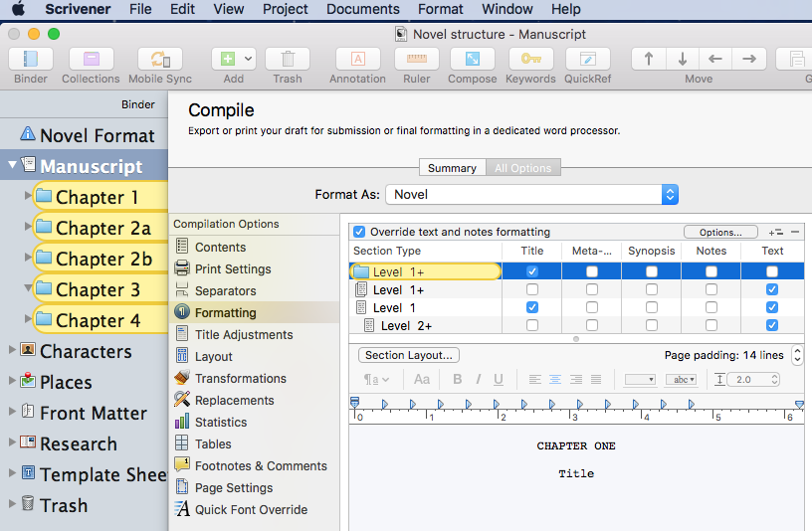Click the Trash toolbar icon
812x531 pixels.
[x=288, y=59]
